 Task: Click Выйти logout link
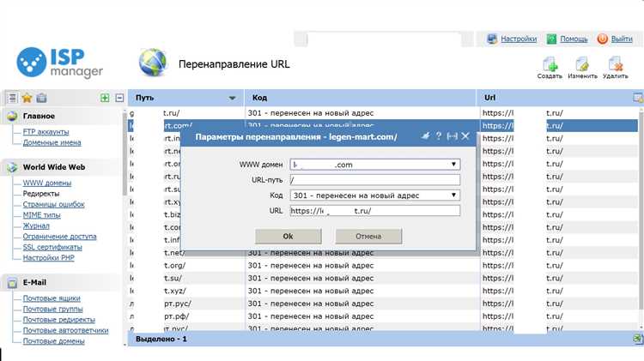coord(622,39)
